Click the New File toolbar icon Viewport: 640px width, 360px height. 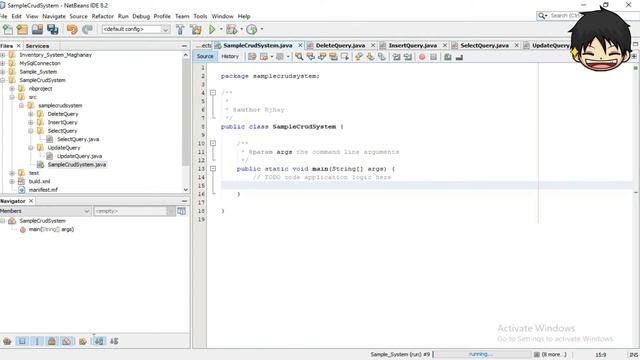[x=8, y=29]
